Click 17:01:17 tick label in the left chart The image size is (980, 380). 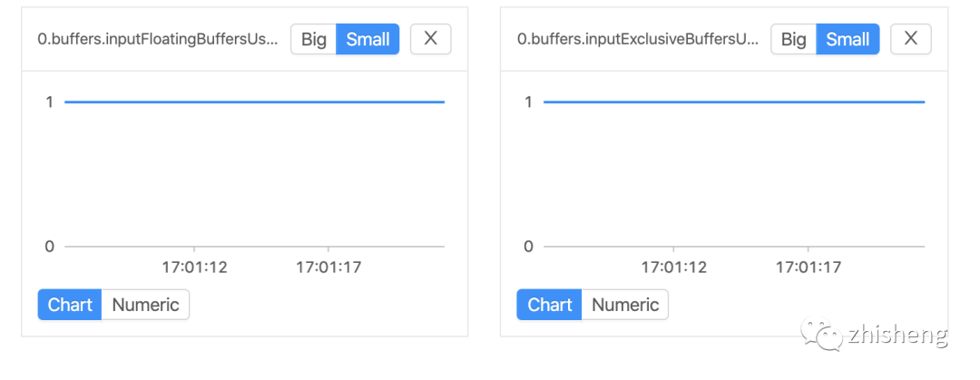328,268
